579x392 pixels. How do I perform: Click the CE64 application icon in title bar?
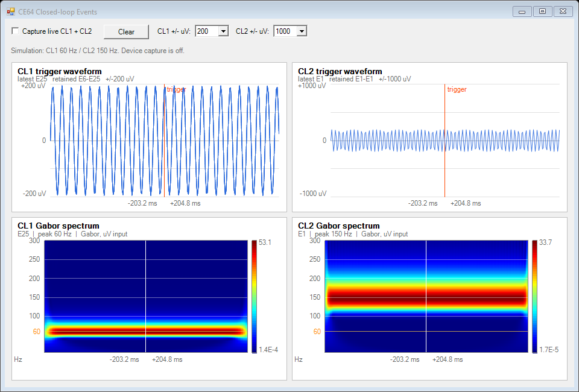click(10, 12)
